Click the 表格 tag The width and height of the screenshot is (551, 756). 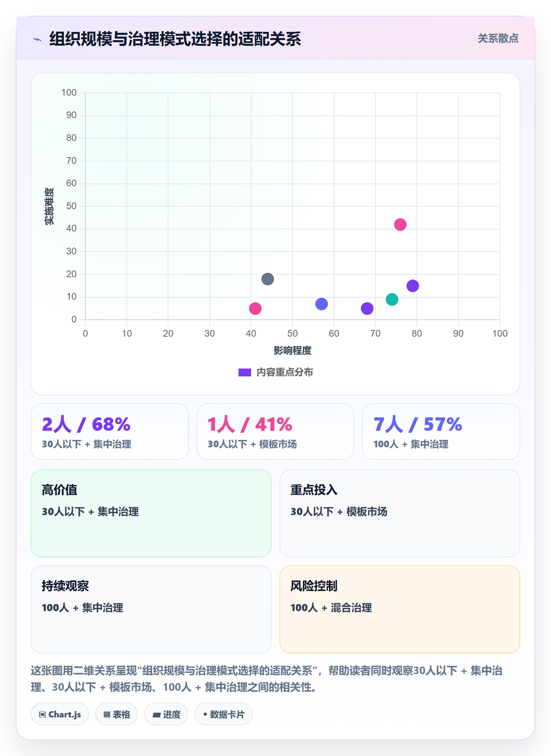coord(116,714)
